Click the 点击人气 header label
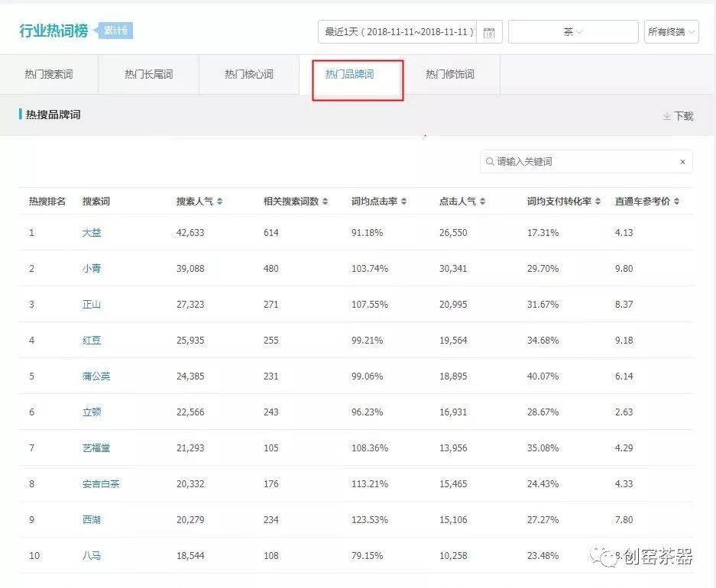This screenshot has height=588, width=716. click(458, 201)
